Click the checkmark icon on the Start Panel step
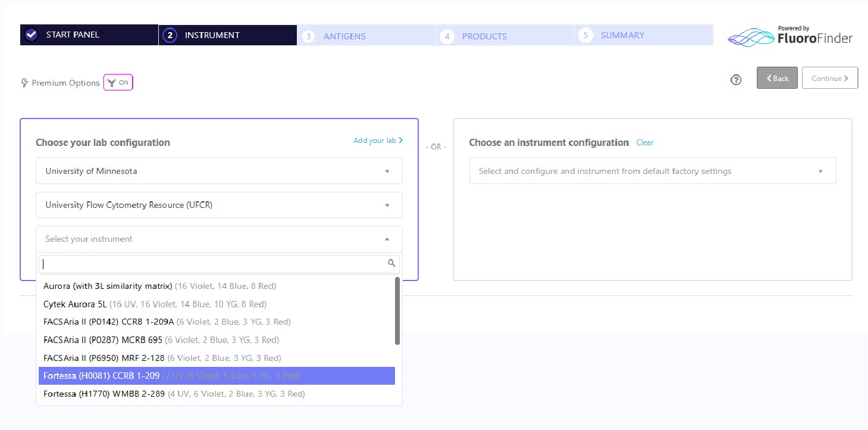 point(31,35)
